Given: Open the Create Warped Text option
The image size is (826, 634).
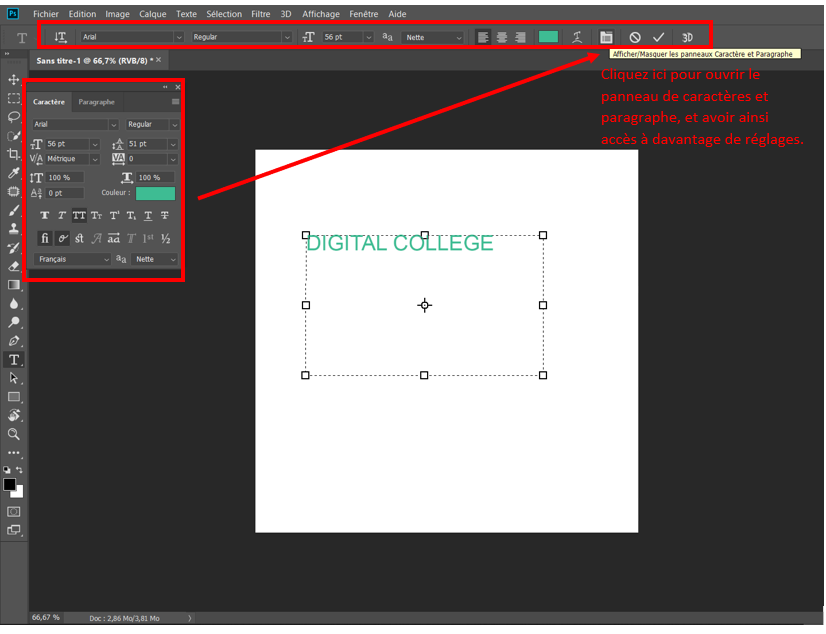Looking at the screenshot, I should coord(577,37).
